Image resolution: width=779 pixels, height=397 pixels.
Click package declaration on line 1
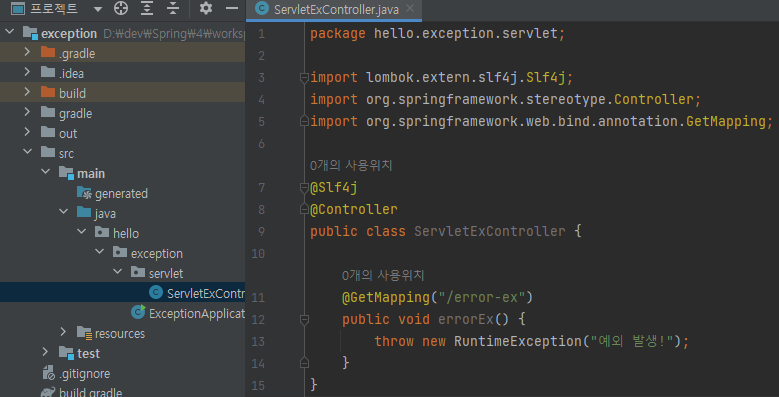tap(438, 34)
